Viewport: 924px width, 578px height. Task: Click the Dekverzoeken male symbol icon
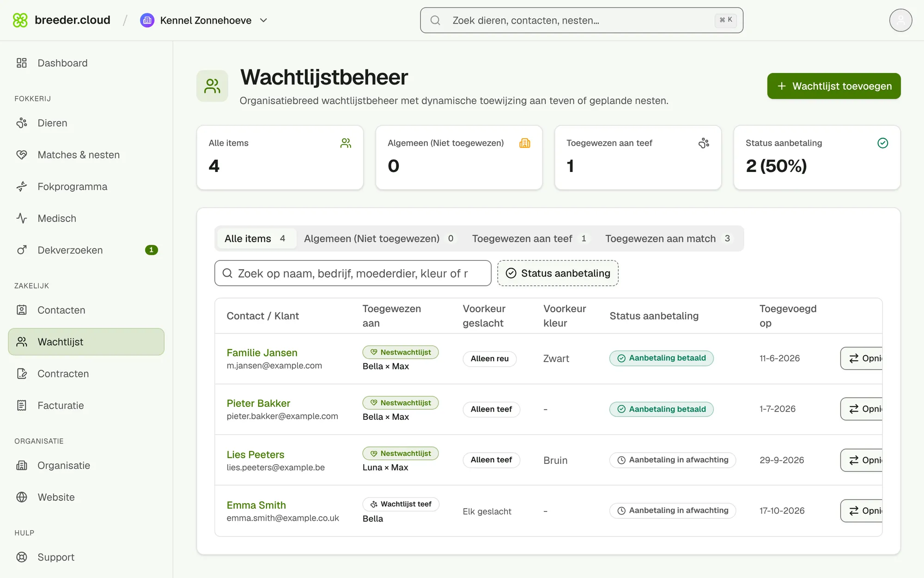pyautogui.click(x=22, y=250)
